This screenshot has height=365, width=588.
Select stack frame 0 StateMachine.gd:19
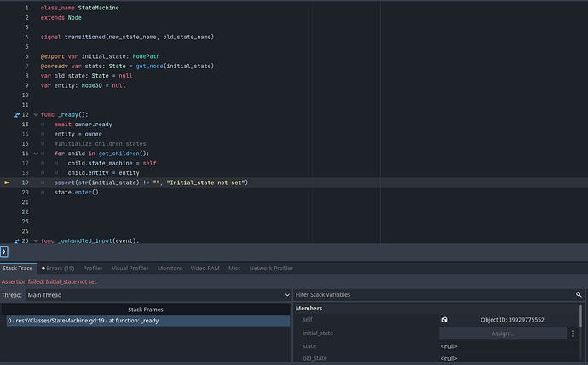click(148, 321)
